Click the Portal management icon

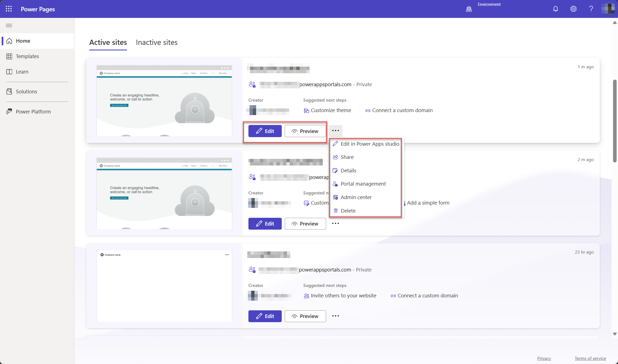pos(335,183)
